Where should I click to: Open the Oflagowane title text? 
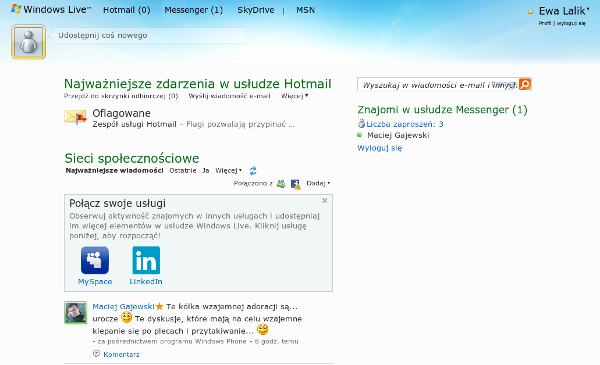coord(121,113)
